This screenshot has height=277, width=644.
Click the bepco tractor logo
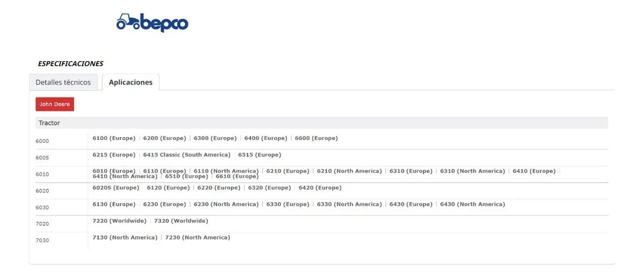point(152,23)
